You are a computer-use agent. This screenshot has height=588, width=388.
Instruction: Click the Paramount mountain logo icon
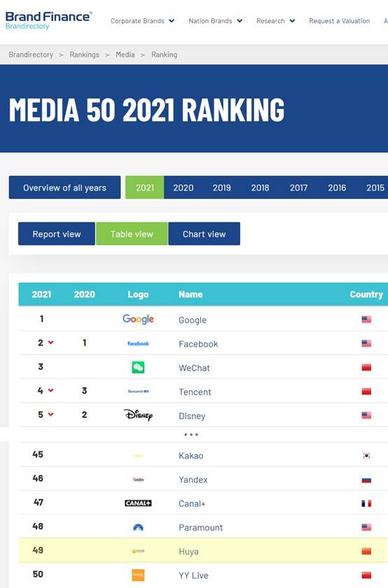point(138,528)
